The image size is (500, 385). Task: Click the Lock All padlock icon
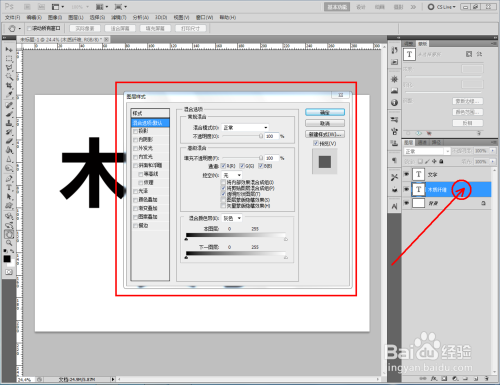(441, 161)
